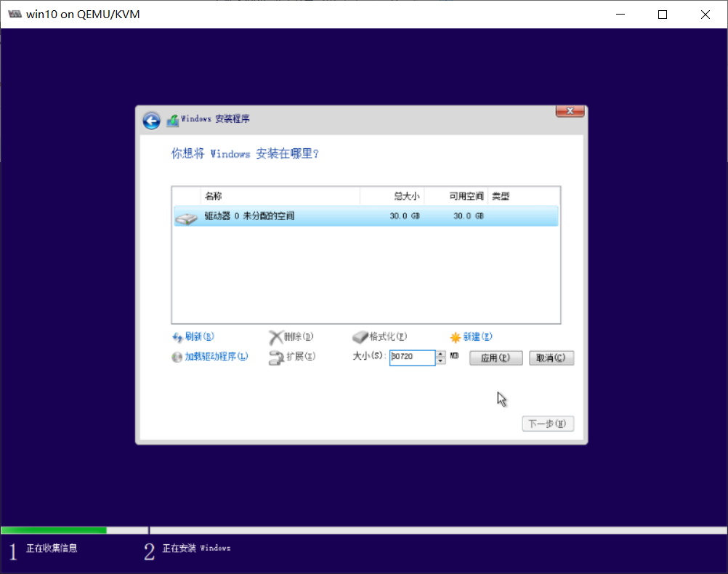Image resolution: width=728 pixels, height=574 pixels.
Task: Click the orange star new-partition icon
Action: point(456,338)
